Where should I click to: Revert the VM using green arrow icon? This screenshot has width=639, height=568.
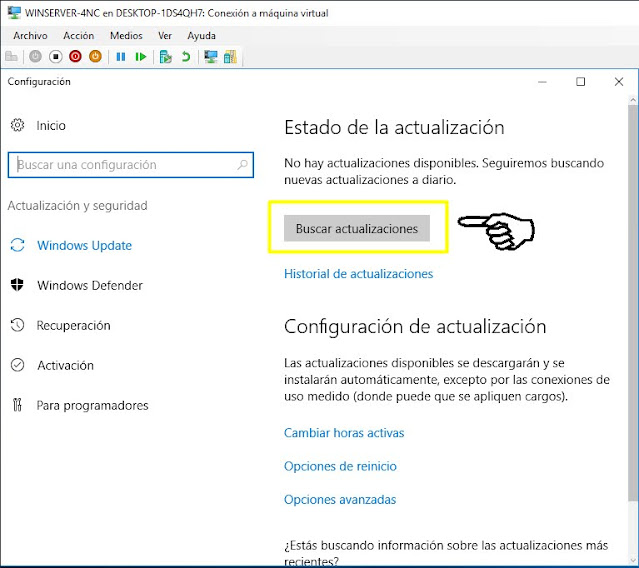point(186,57)
